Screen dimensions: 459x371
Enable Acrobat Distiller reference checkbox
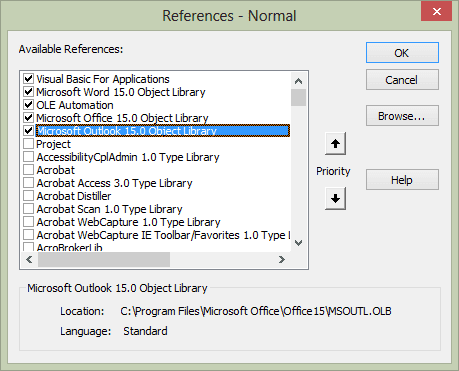(x=29, y=196)
